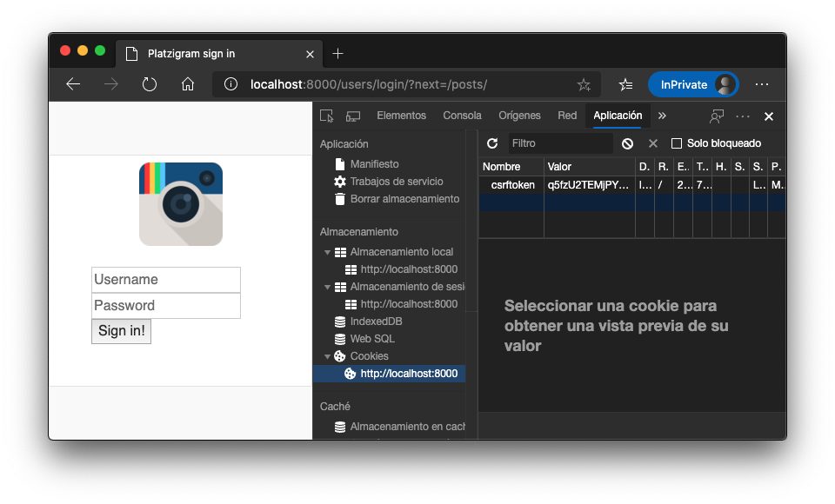Enable the Solo bloqueado checkbox
Screen dimensions: 835x504
pos(677,143)
